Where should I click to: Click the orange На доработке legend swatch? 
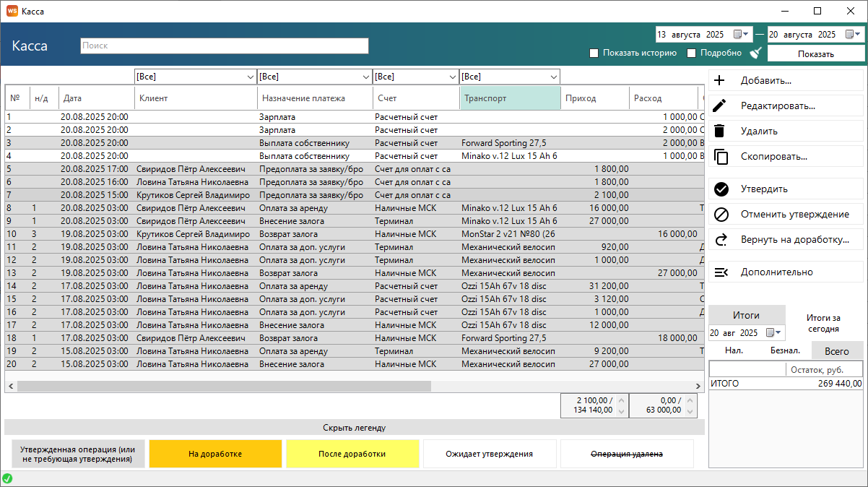pyautogui.click(x=215, y=454)
